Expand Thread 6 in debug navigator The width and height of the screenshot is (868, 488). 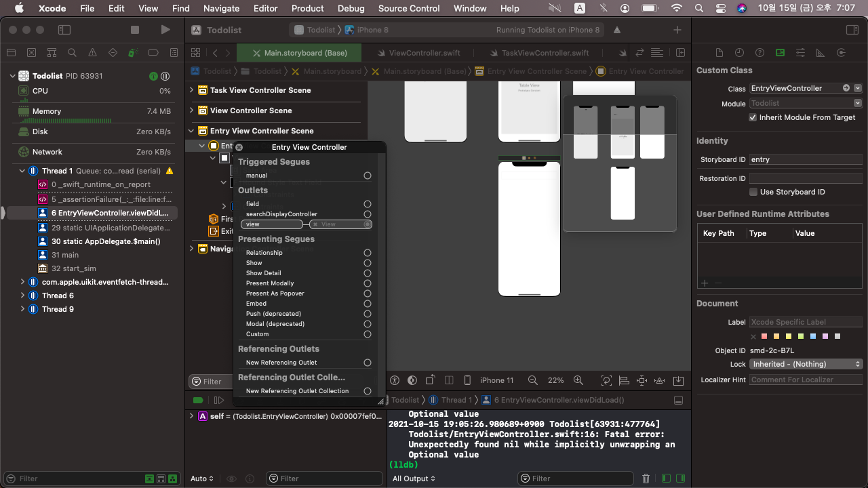(x=22, y=296)
